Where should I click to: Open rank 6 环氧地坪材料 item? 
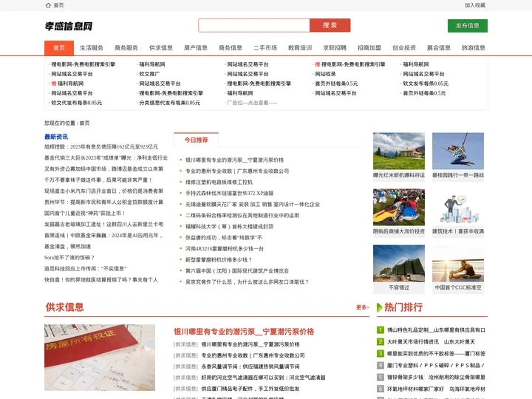(437, 389)
